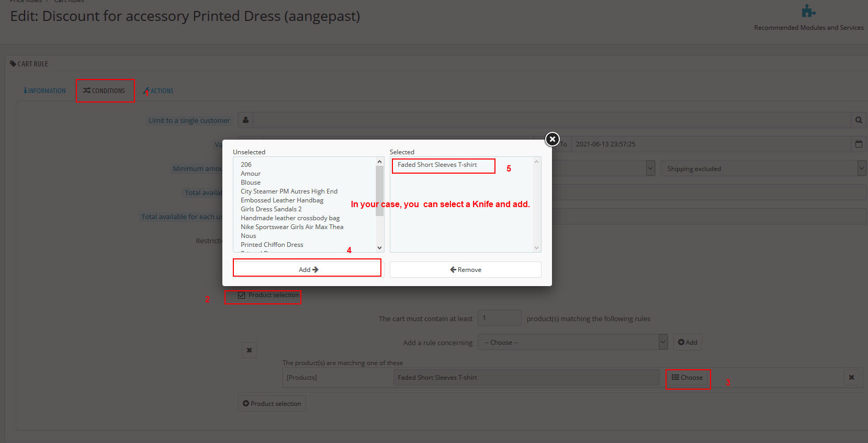Open Recommended Modules and Services link
This screenshot has height=443, width=868.
[809, 28]
